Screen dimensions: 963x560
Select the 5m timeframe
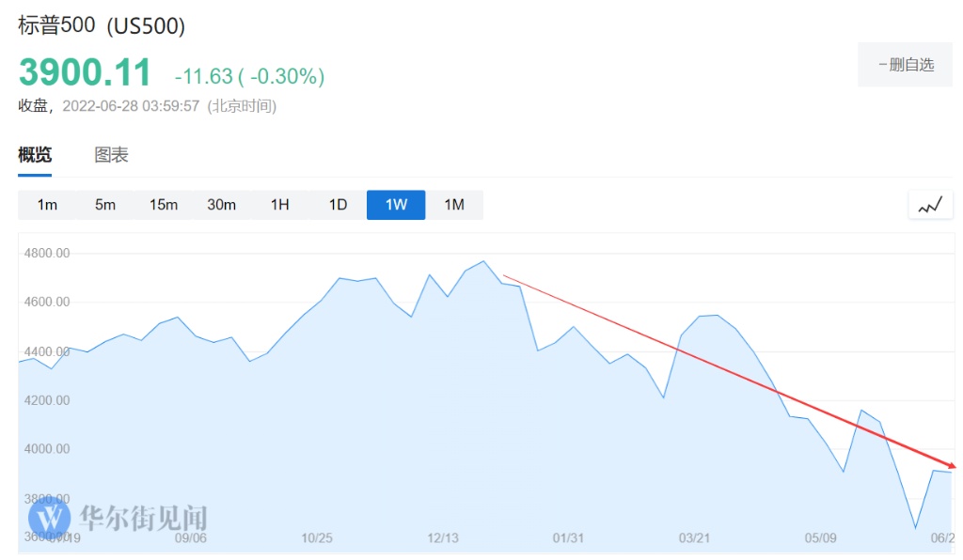point(105,205)
